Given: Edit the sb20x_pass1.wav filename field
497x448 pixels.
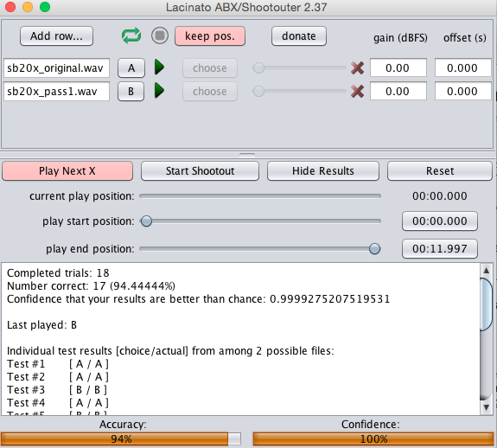Looking at the screenshot, I should point(56,92).
